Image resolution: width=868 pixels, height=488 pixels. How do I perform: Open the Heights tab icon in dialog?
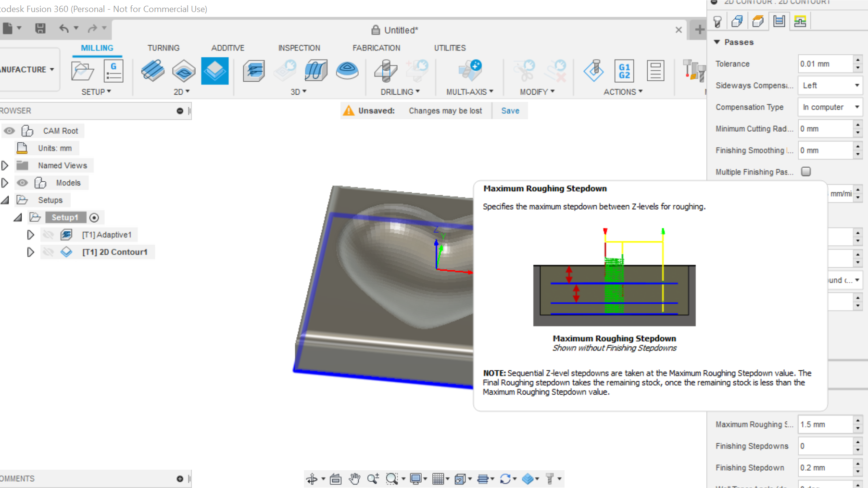point(758,21)
